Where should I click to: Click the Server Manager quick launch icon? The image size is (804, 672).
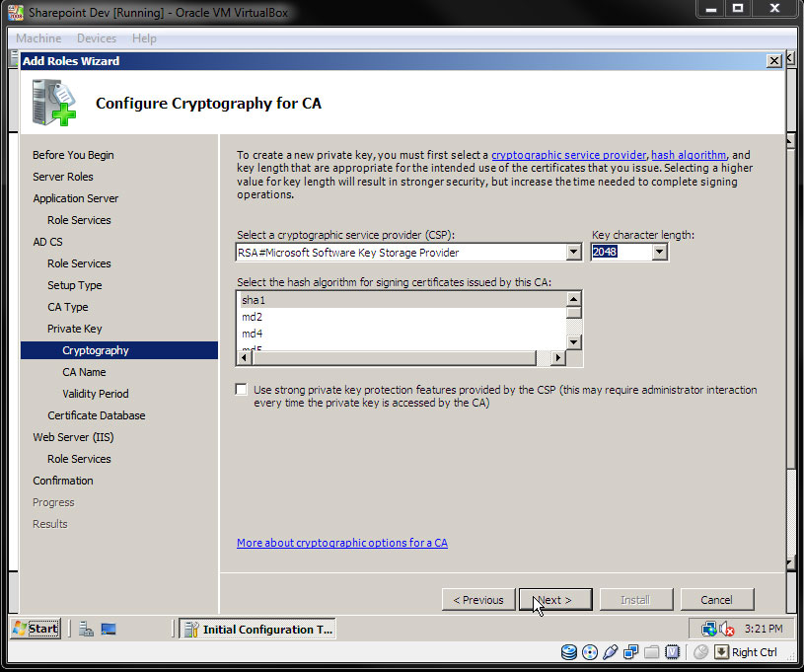tap(86, 629)
